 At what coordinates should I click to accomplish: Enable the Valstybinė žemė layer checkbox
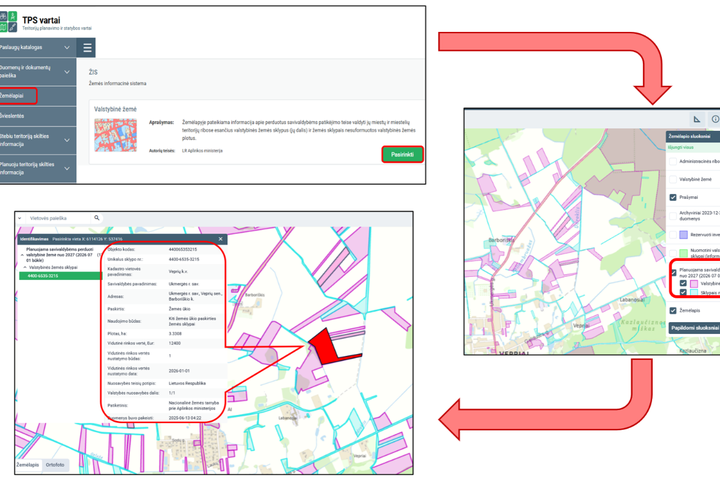tap(673, 179)
